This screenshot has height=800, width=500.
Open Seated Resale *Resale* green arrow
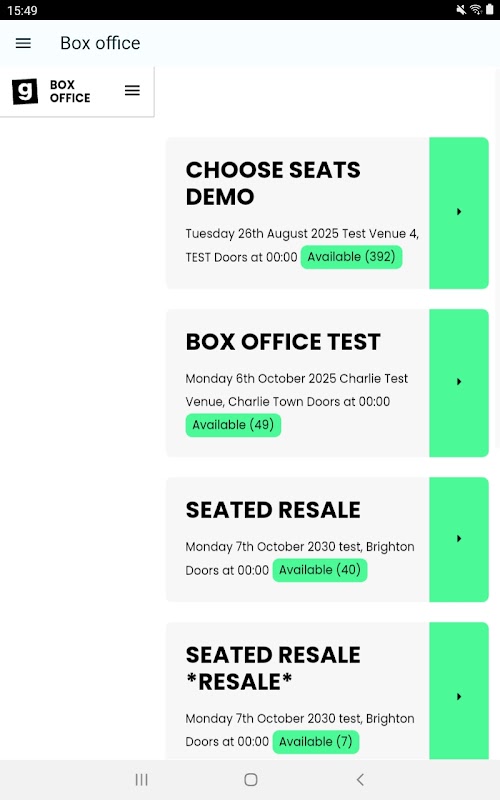(459, 697)
